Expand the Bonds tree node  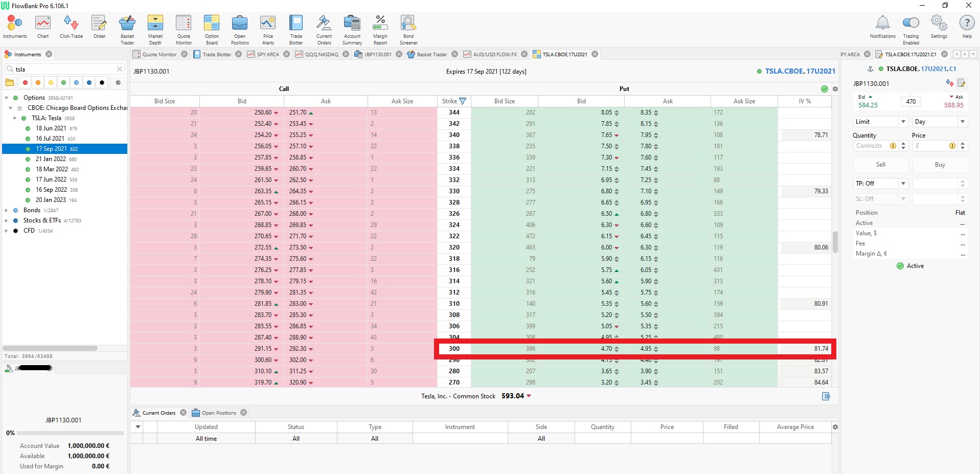pyautogui.click(x=6, y=210)
